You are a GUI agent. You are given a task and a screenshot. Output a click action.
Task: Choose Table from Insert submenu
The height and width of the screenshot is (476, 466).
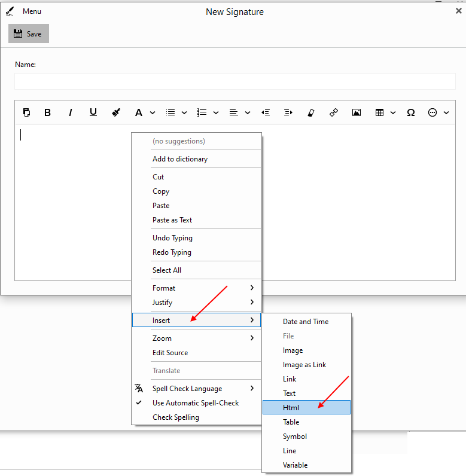point(307,422)
